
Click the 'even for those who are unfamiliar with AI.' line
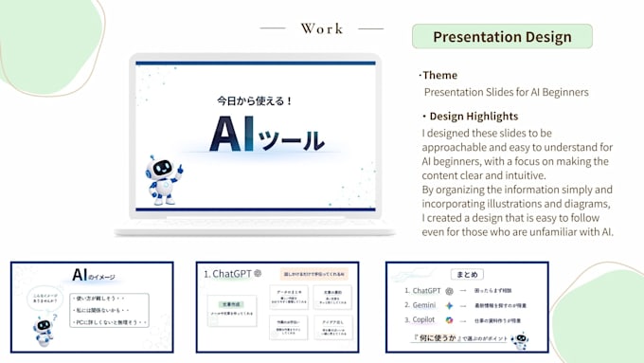[x=517, y=232]
